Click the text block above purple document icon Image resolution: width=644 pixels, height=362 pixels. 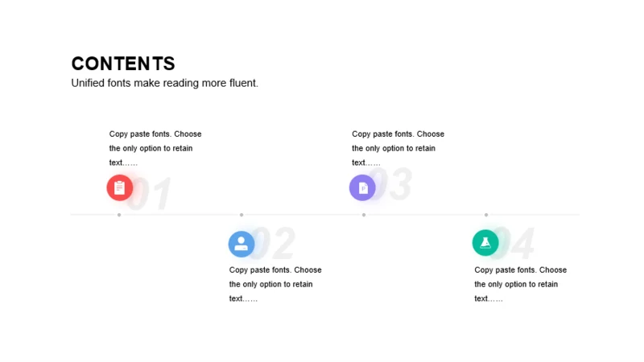tap(398, 148)
